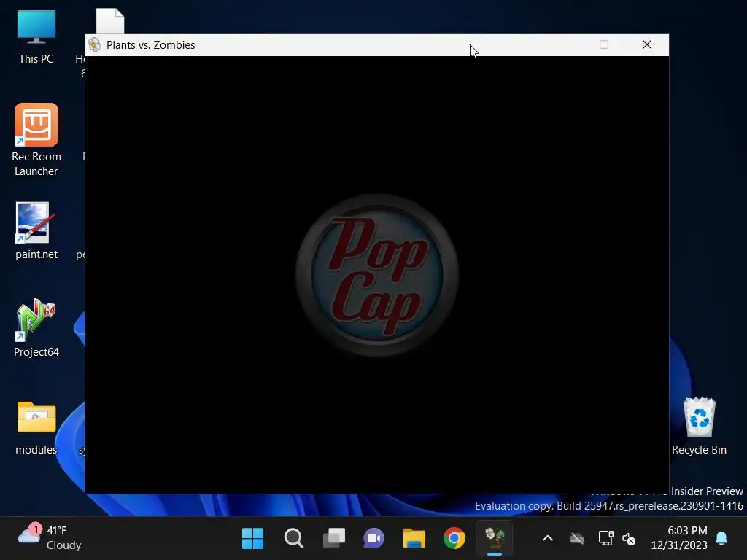Click the Plants vs. Zombies title text
747x560 pixels.
click(150, 44)
